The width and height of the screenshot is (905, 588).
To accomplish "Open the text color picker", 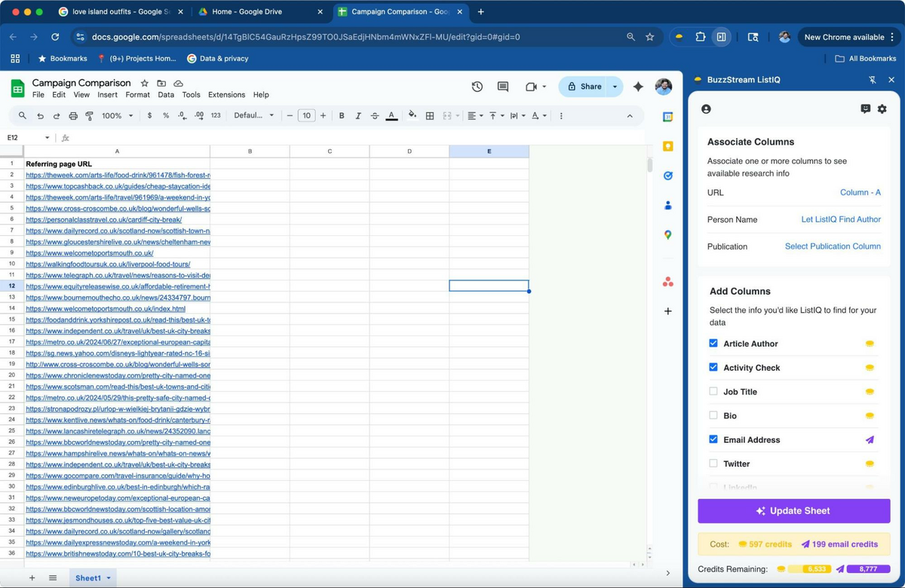I will pyautogui.click(x=391, y=115).
